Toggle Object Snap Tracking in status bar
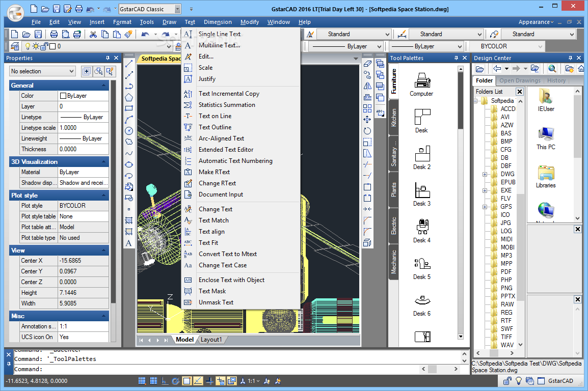The width and height of the screenshot is (588, 391). 198,381
